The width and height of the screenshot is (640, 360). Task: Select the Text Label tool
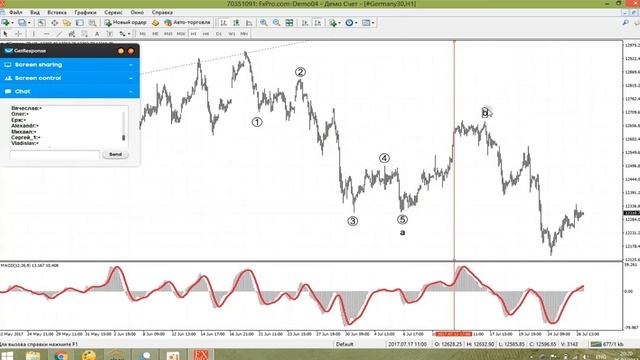pos(109,34)
